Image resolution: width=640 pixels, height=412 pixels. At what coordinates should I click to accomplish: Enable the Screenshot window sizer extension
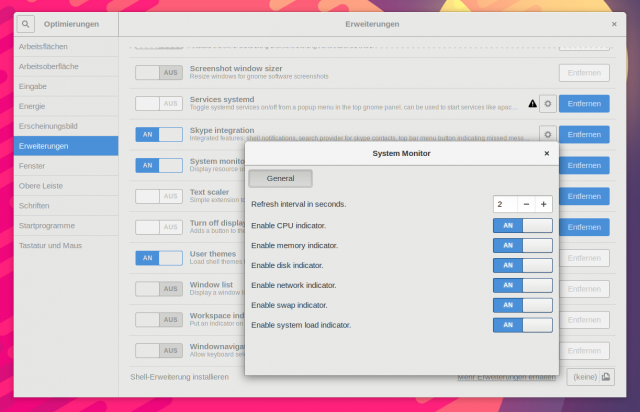tap(159, 73)
